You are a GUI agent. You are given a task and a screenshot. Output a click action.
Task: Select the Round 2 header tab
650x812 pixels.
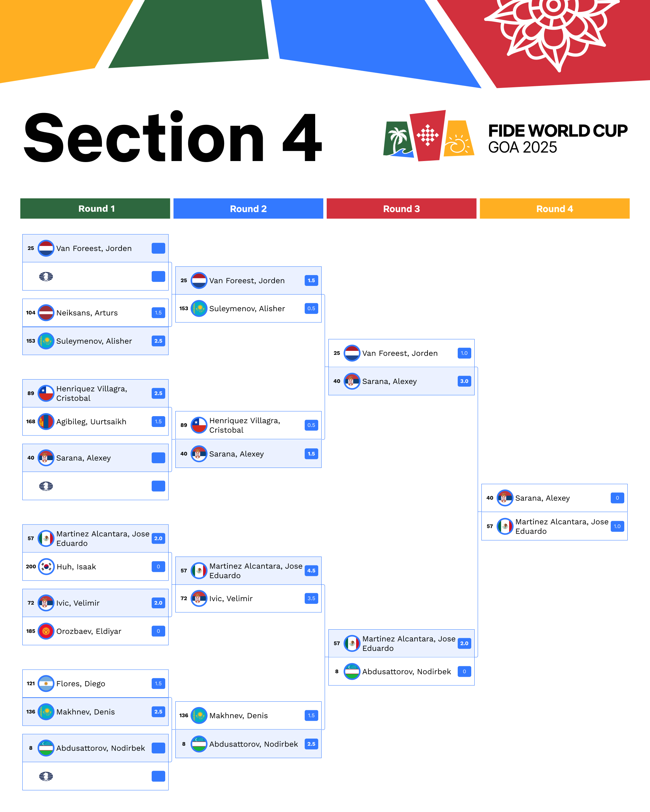pos(248,209)
